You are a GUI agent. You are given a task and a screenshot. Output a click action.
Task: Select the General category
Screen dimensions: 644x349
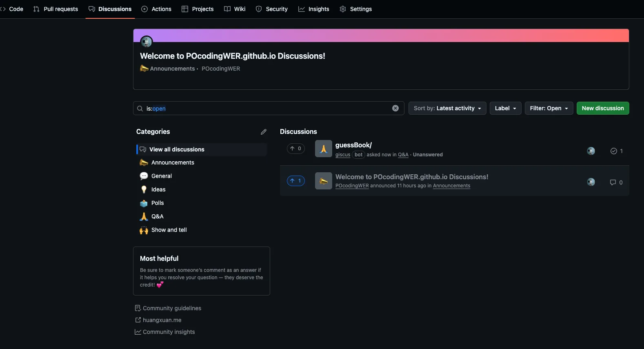162,176
